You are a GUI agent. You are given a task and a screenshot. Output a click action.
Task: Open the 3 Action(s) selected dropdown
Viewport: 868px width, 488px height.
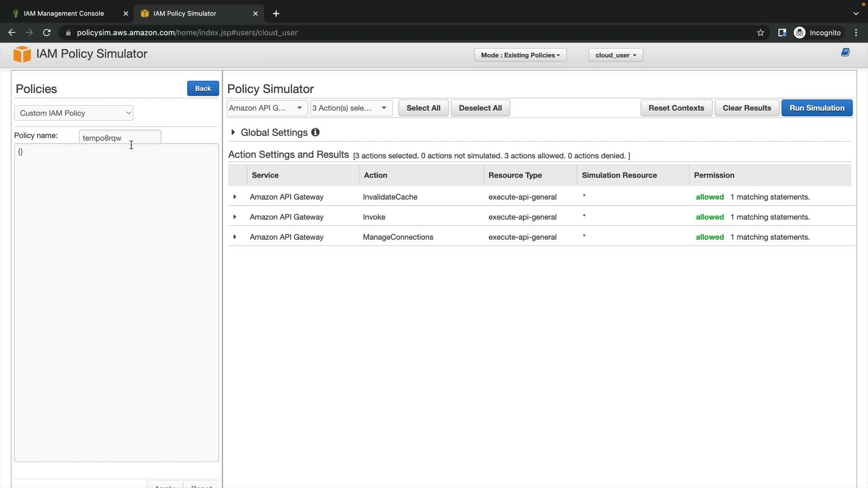coord(350,108)
